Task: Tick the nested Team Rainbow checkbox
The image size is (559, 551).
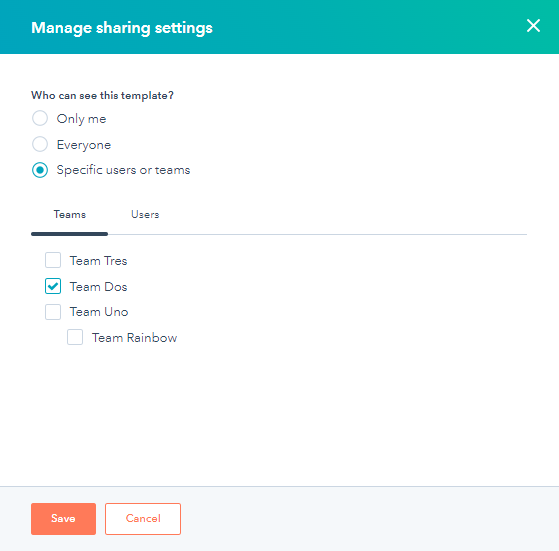Action: coord(75,337)
